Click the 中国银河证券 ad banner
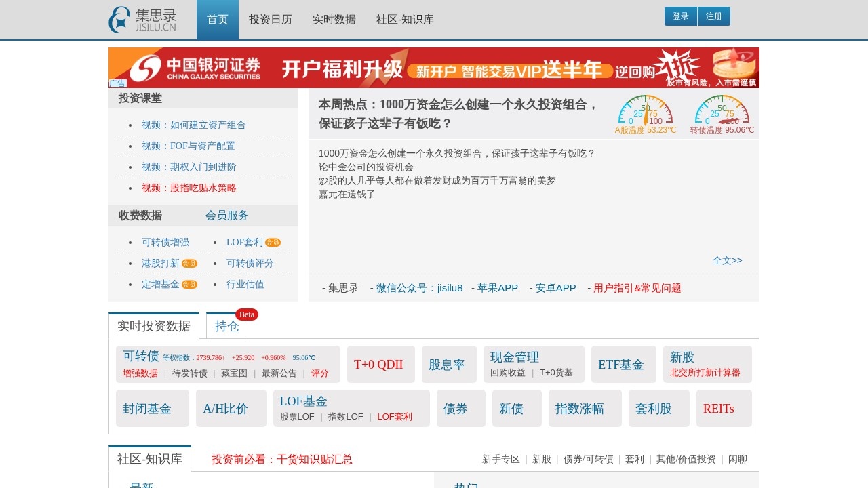 (x=434, y=68)
